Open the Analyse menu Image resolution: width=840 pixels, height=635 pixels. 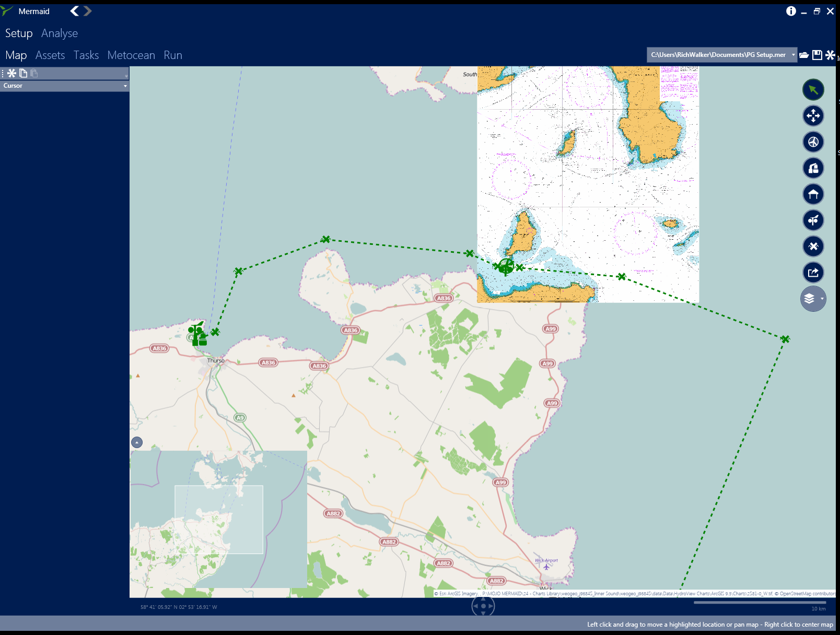(x=59, y=33)
